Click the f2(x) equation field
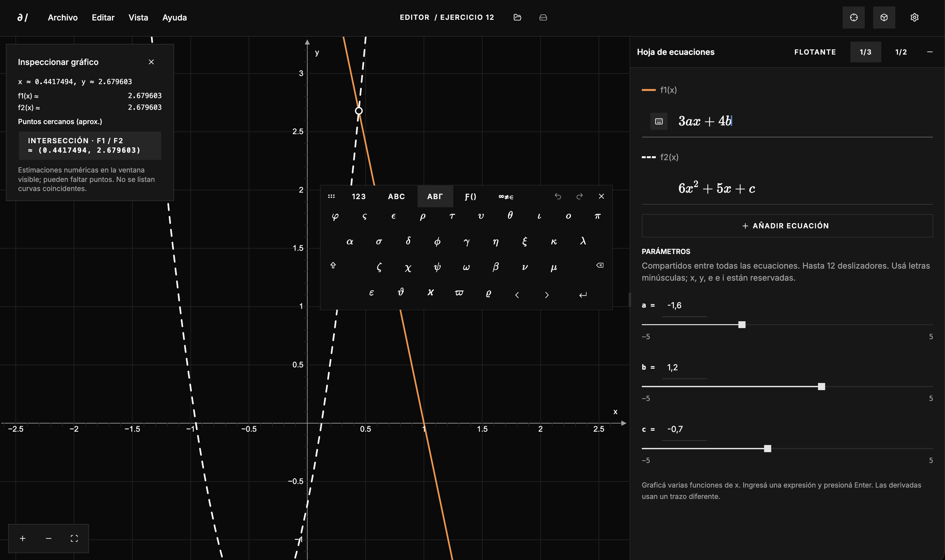The height and width of the screenshot is (560, 945). pos(787,188)
